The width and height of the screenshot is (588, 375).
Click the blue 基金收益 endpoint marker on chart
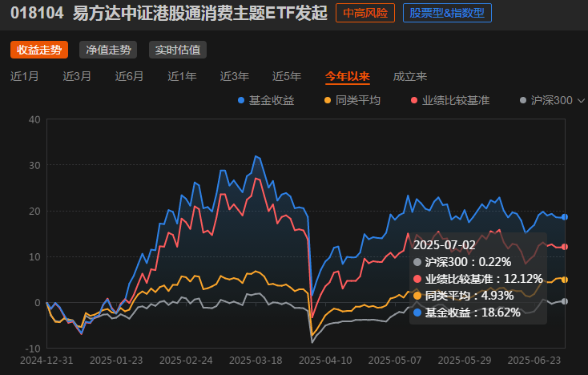click(565, 217)
